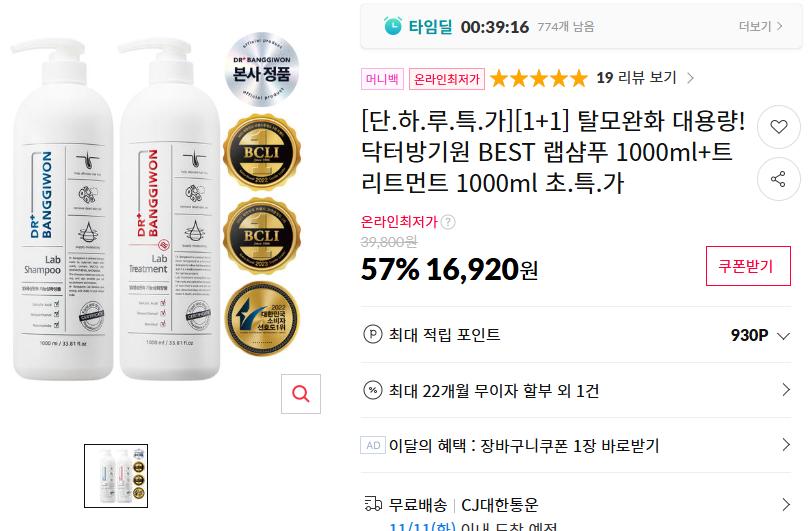Click the delivery truck icon

pyautogui.click(x=373, y=504)
